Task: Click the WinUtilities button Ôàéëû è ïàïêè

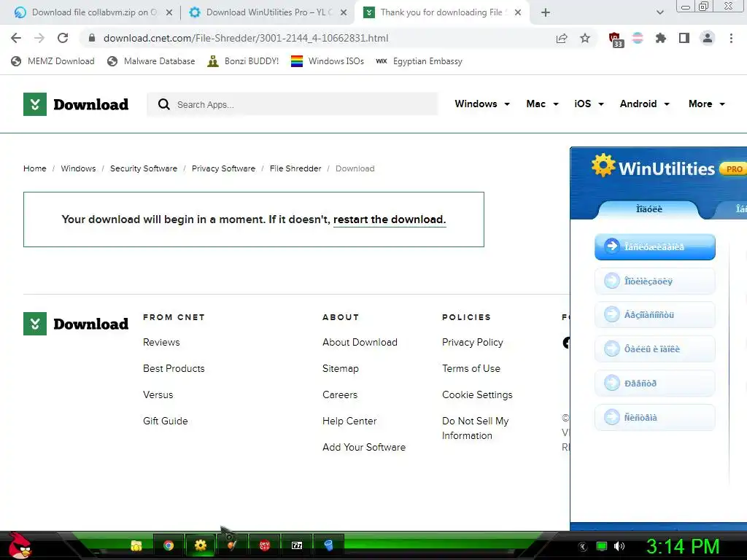Action: [654, 349]
